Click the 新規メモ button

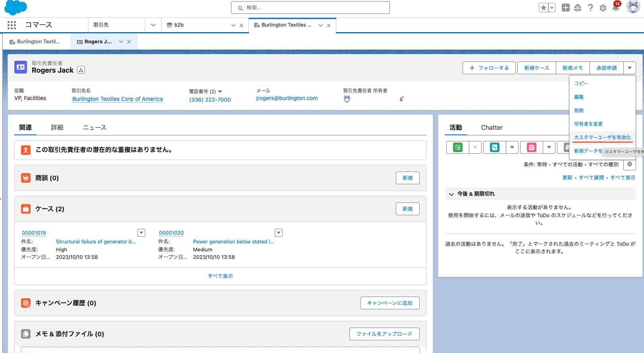click(573, 68)
